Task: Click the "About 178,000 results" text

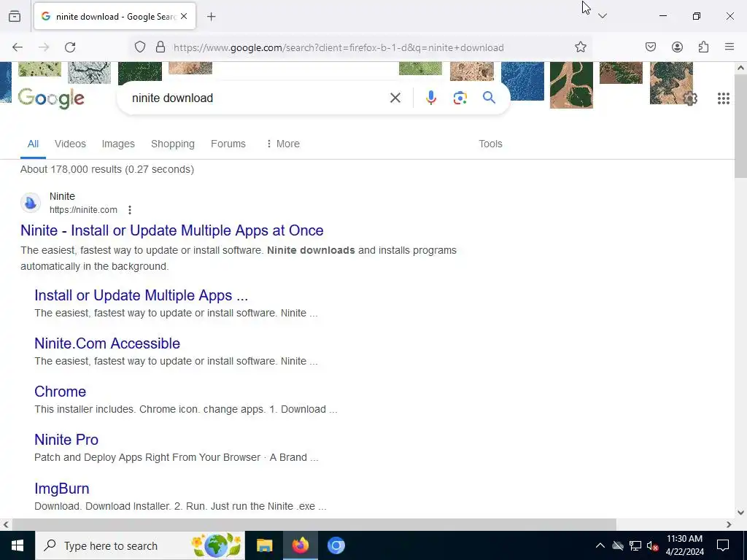Action: [71, 169]
